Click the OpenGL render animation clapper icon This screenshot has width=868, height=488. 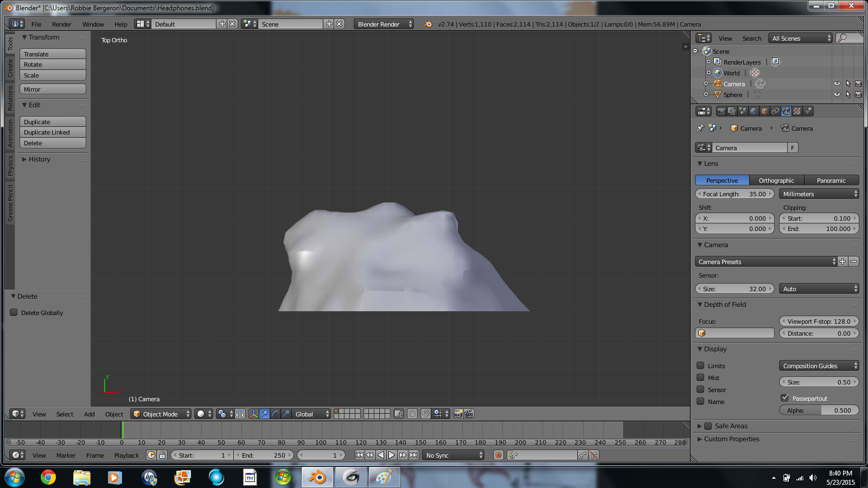pyautogui.click(x=469, y=414)
